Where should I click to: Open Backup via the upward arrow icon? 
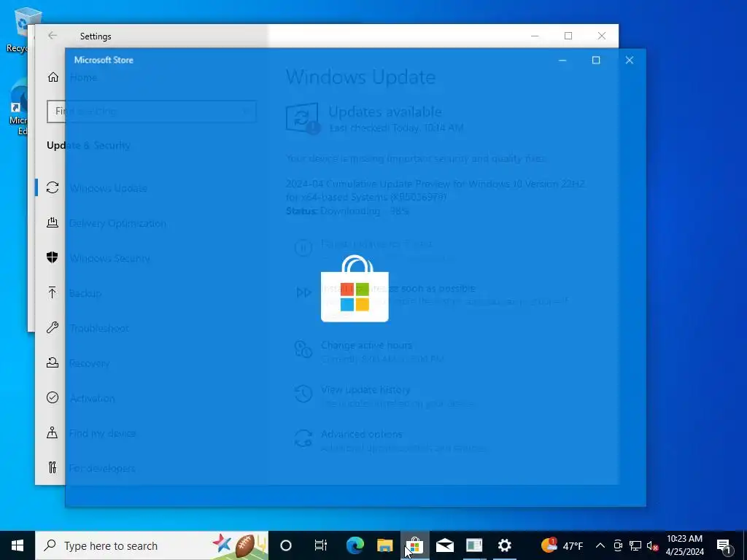point(53,292)
